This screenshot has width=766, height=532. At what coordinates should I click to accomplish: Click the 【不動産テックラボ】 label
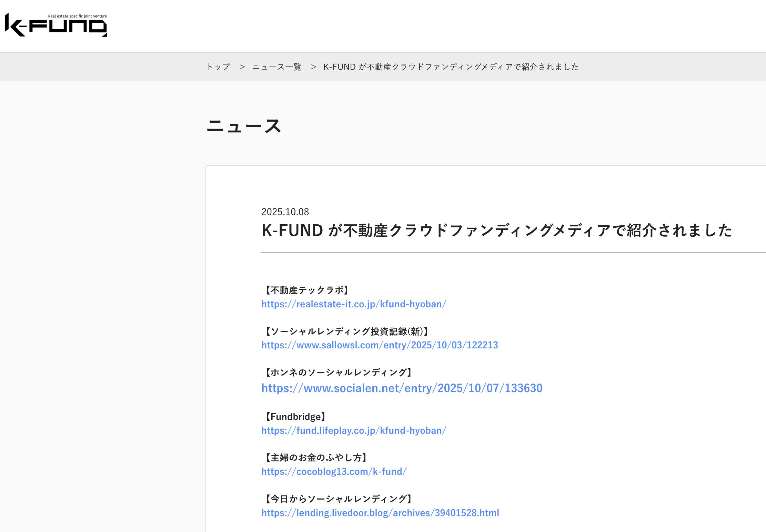click(x=306, y=290)
